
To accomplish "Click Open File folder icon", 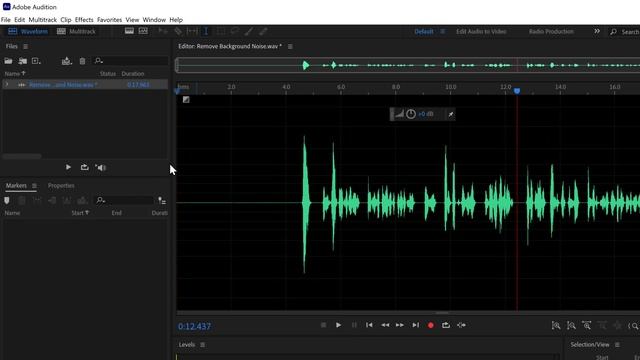I will pos(8,61).
